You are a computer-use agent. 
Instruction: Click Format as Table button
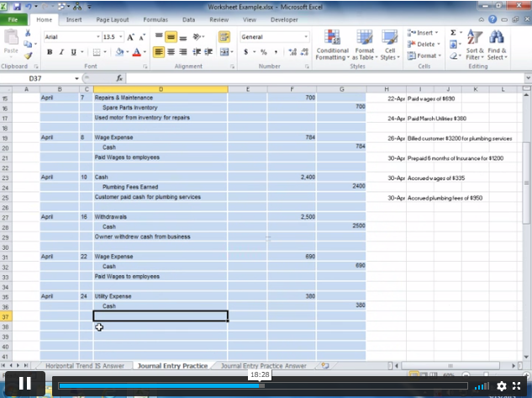(363, 46)
